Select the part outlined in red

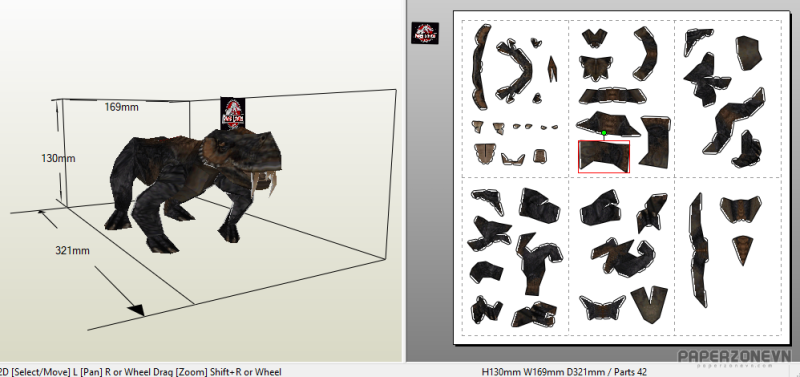point(604,157)
